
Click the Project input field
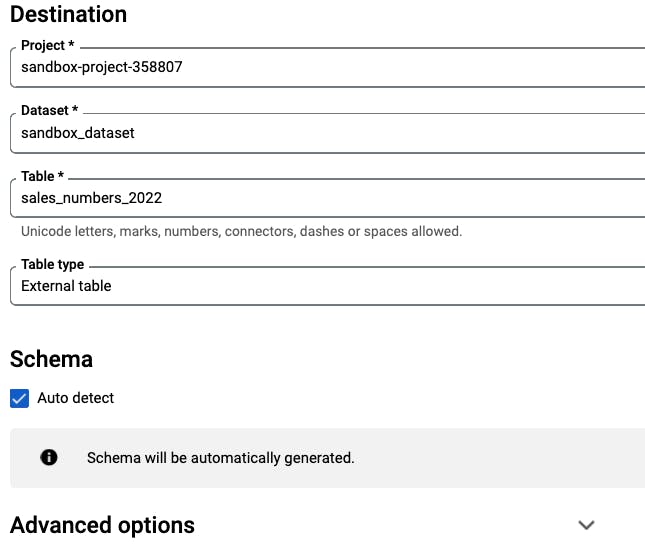(x=327, y=67)
